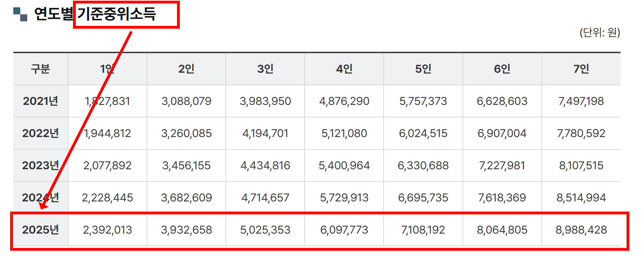This screenshot has width=644, height=256.
Task: Click the value 8,107,515
Action: click(581, 165)
